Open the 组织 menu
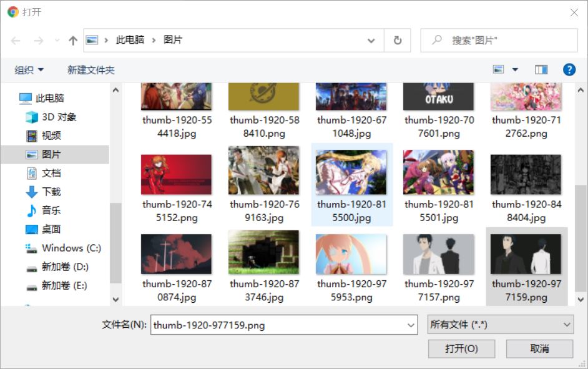Image resolution: width=588 pixels, height=369 pixels. pyautogui.click(x=29, y=70)
